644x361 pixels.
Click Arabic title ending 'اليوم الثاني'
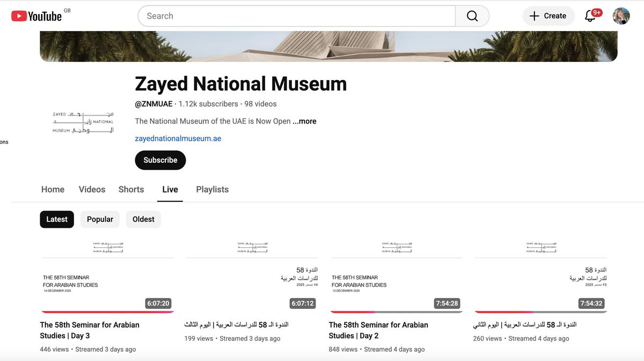[525, 325]
